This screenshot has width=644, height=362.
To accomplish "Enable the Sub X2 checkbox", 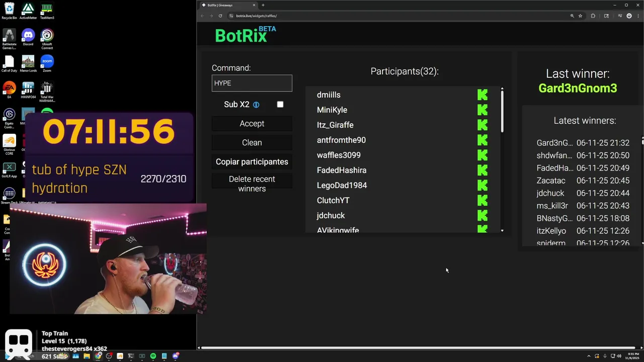I will point(280,105).
